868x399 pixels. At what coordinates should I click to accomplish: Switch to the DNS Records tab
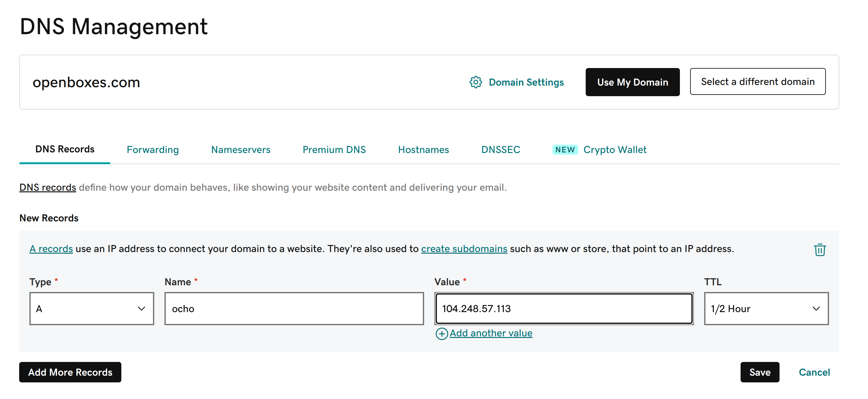pos(65,149)
